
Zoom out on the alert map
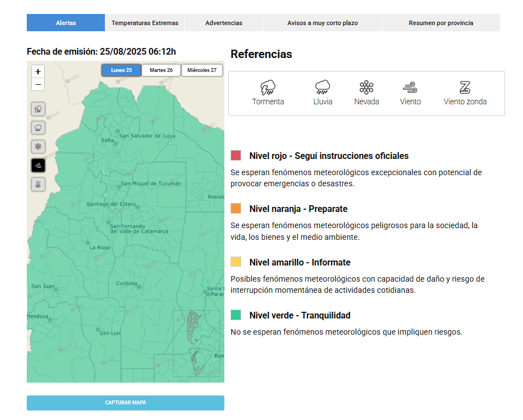38,85
